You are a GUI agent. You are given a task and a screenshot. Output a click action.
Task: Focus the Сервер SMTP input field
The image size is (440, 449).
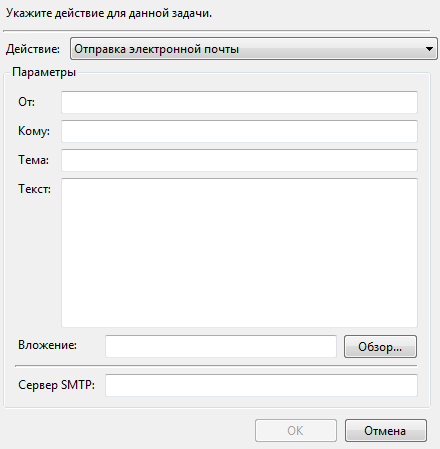point(261,385)
